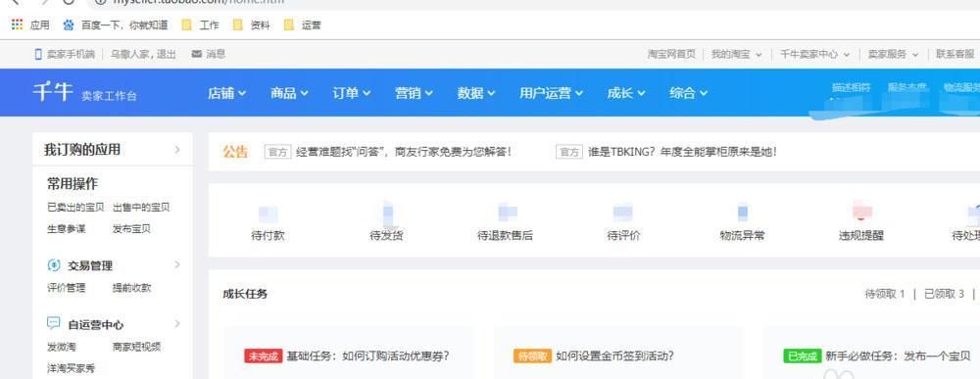Open the 我的淘宝 dropdown

[737, 54]
